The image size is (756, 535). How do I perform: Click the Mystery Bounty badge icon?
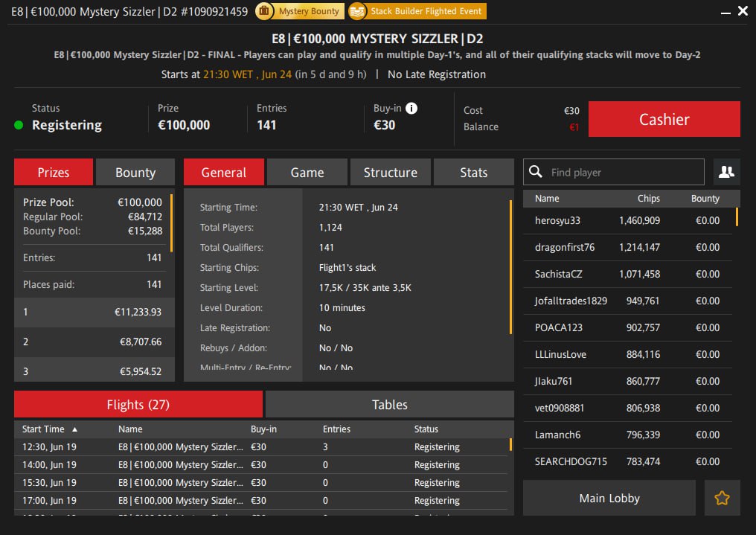point(263,11)
